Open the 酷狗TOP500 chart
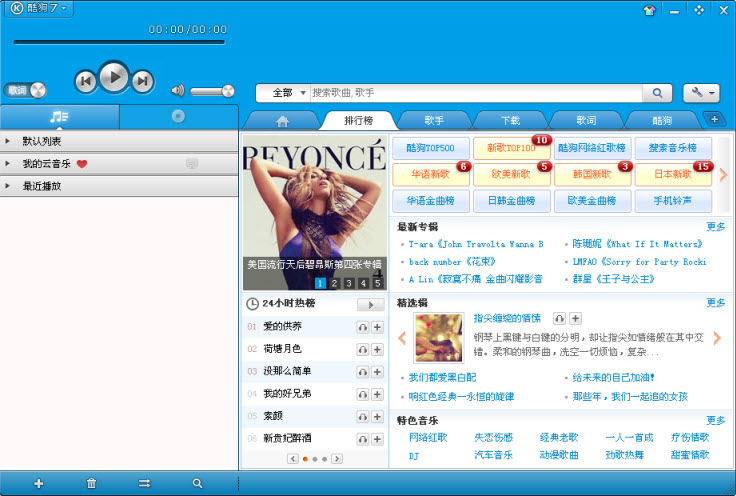736x496 pixels. point(431,147)
